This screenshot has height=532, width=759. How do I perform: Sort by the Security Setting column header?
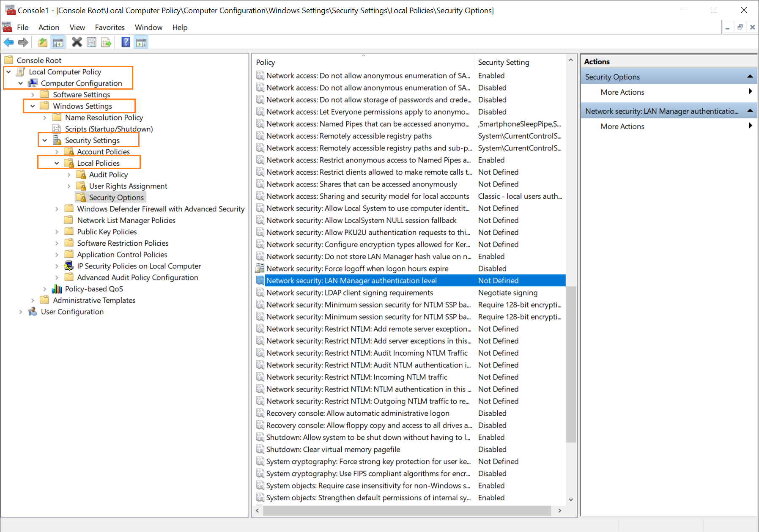(x=520, y=62)
